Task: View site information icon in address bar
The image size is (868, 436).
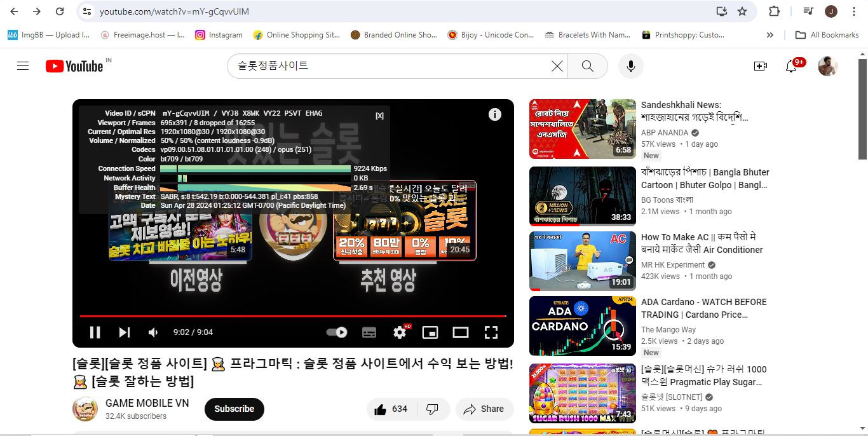Action: (x=88, y=11)
